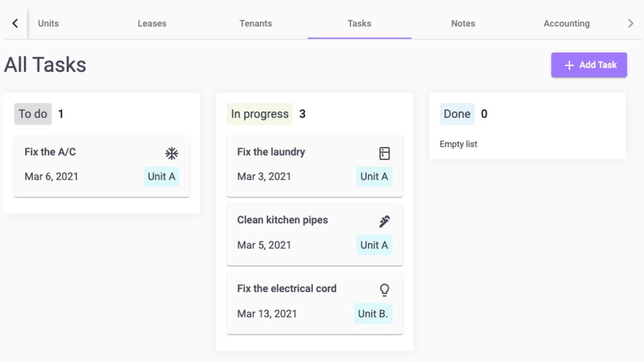The image size is (644, 362).
Task: Click the Unit A tag on Fix the laundry
Action: [374, 176]
